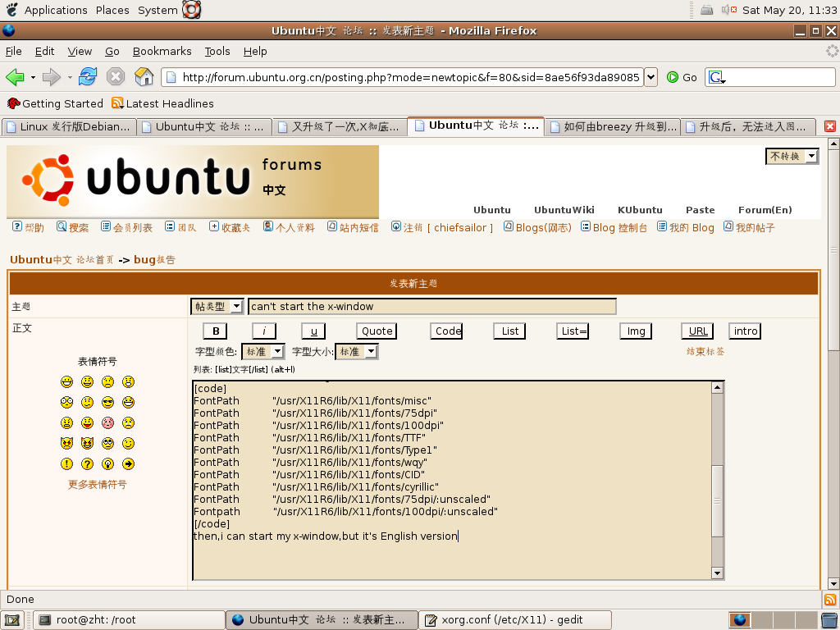Image resolution: width=840 pixels, height=630 pixels.
Task: Switch to the 升级后,无法进入图 tab
Action: [x=749, y=127]
